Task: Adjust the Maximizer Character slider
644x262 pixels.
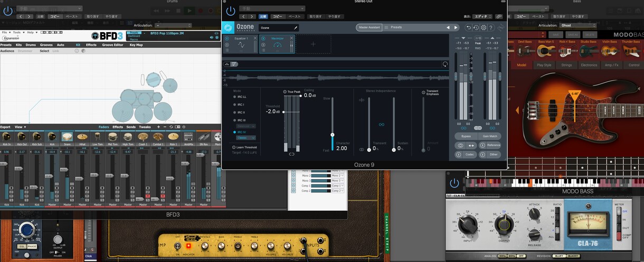Action: point(333,135)
